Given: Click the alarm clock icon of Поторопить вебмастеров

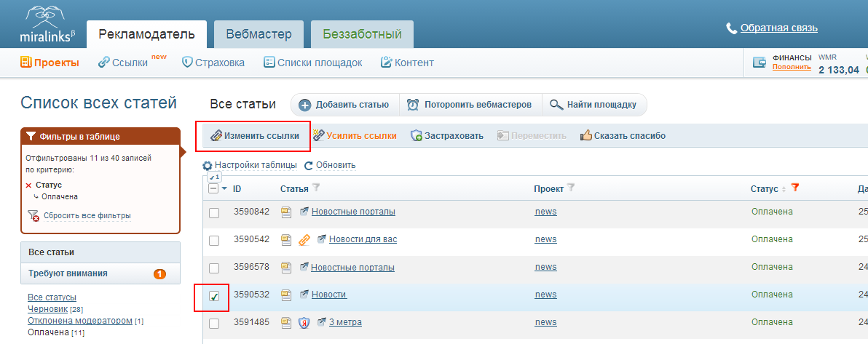Looking at the screenshot, I should pos(413,105).
